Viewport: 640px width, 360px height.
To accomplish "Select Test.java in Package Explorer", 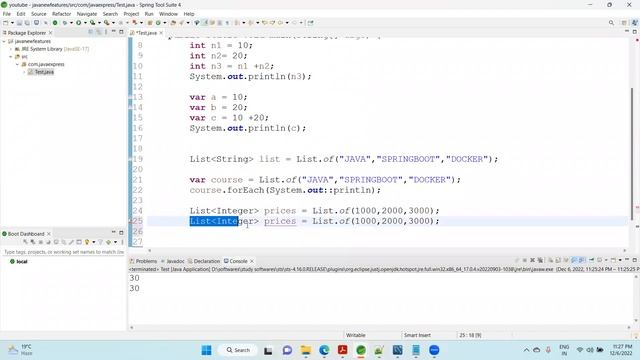I will [x=41, y=72].
